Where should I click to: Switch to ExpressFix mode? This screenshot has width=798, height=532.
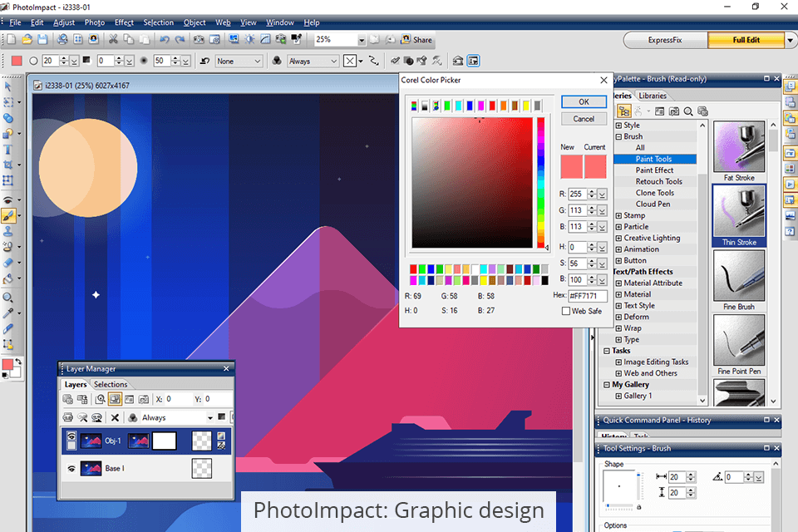click(665, 40)
